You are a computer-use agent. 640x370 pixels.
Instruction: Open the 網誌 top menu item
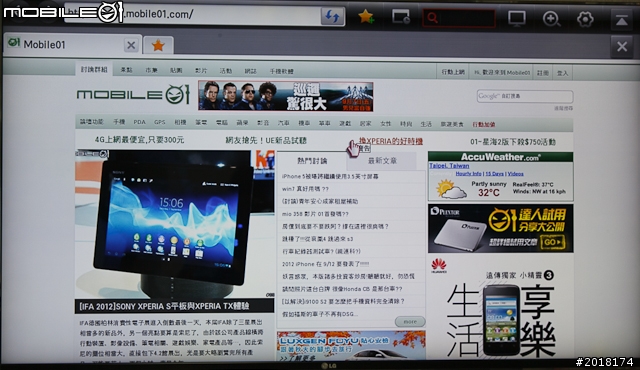tap(250, 71)
